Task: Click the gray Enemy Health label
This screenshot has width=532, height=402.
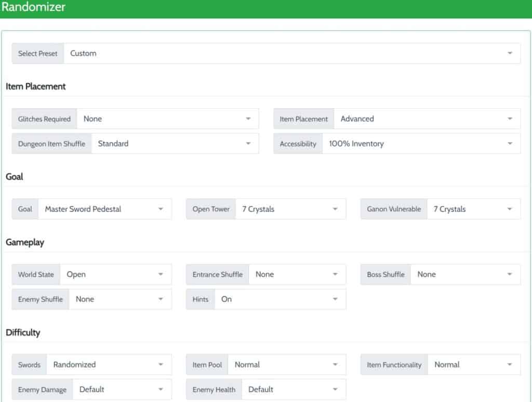Action: click(214, 390)
